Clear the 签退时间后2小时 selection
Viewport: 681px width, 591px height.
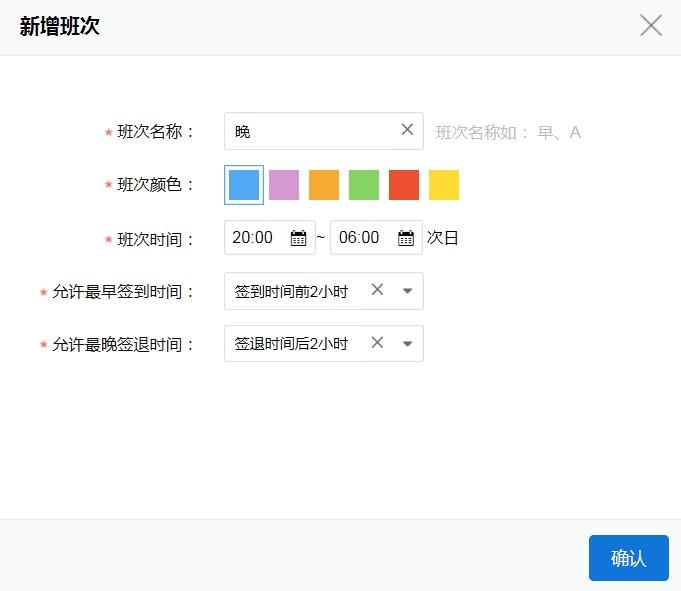pyautogui.click(x=377, y=343)
